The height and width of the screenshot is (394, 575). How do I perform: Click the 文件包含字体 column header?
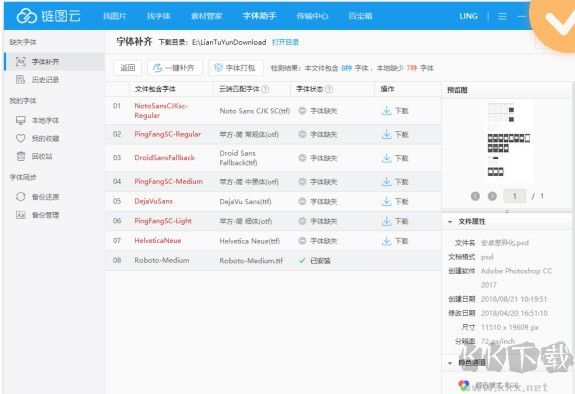pos(155,89)
